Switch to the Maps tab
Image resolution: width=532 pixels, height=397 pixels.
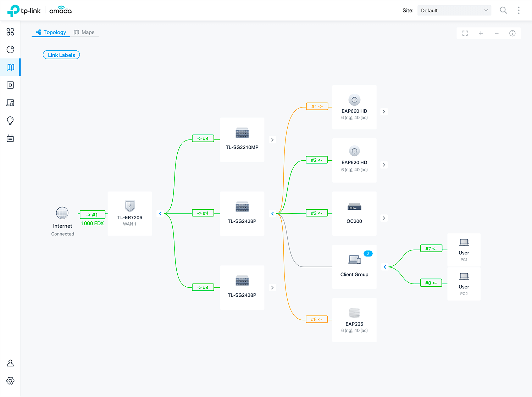[84, 32]
